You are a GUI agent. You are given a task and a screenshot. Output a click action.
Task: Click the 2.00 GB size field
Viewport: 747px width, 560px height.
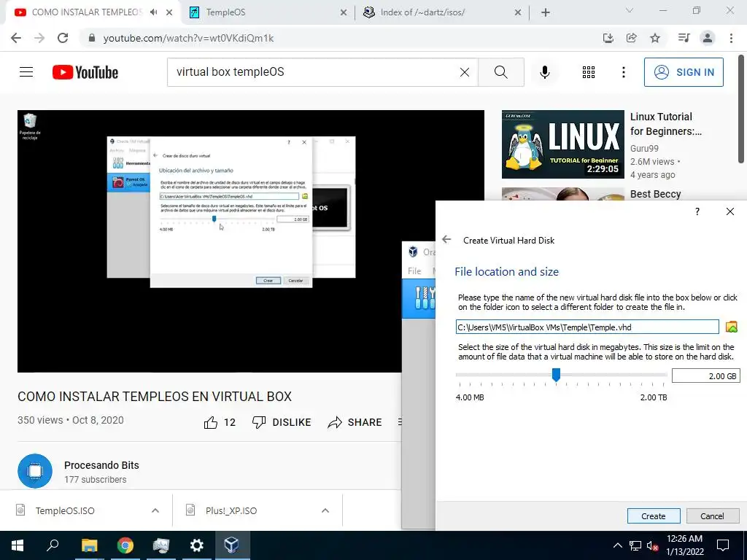click(x=705, y=376)
